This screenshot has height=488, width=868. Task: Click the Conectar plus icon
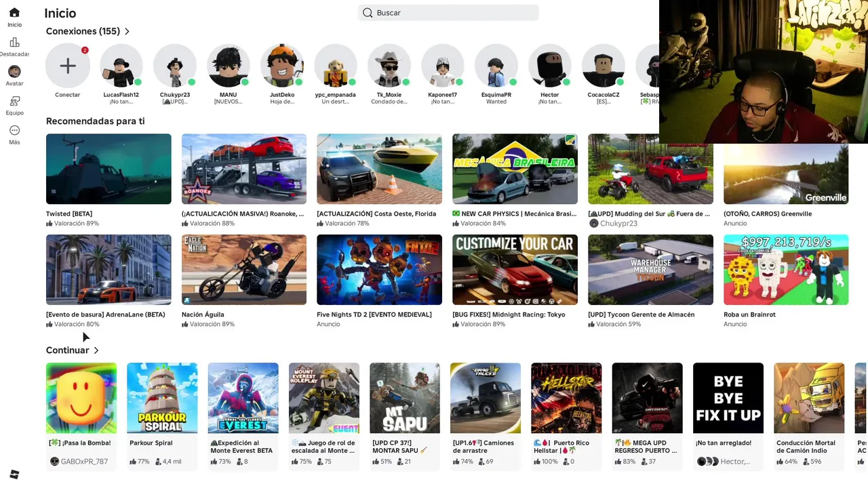pyautogui.click(x=67, y=66)
